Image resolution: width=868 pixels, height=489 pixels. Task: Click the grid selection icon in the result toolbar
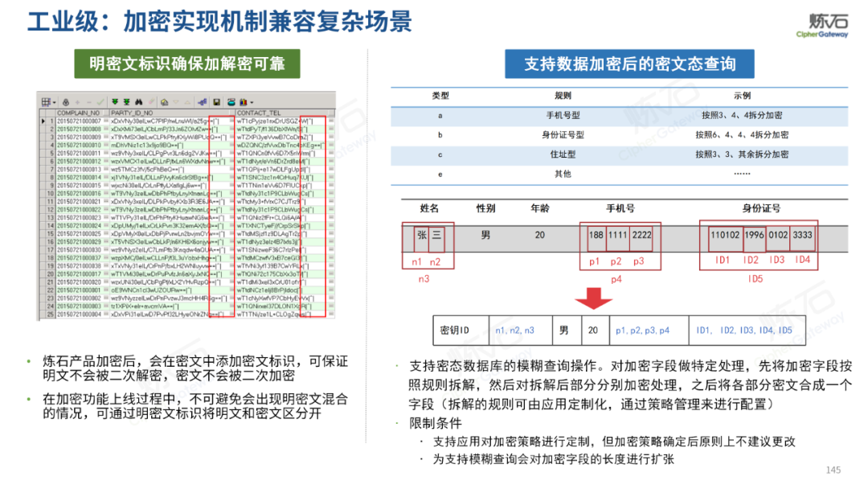46,102
